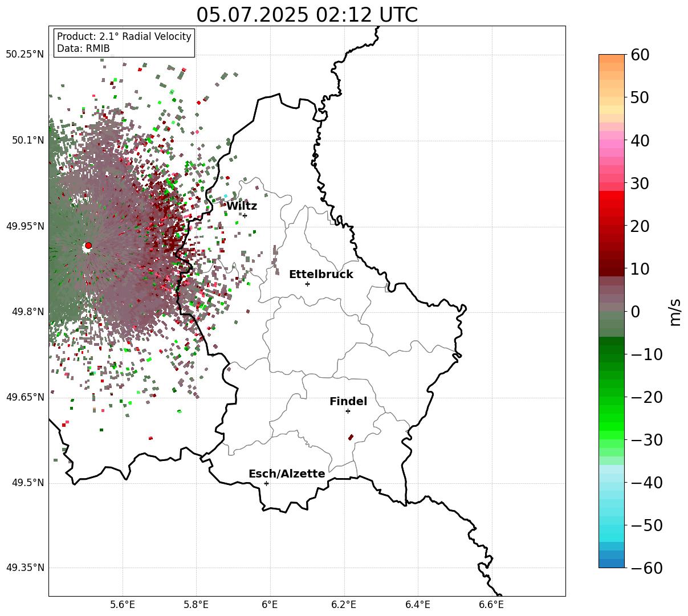The image size is (688, 616).
Task: Click the Findel city label
Action: click(x=348, y=402)
